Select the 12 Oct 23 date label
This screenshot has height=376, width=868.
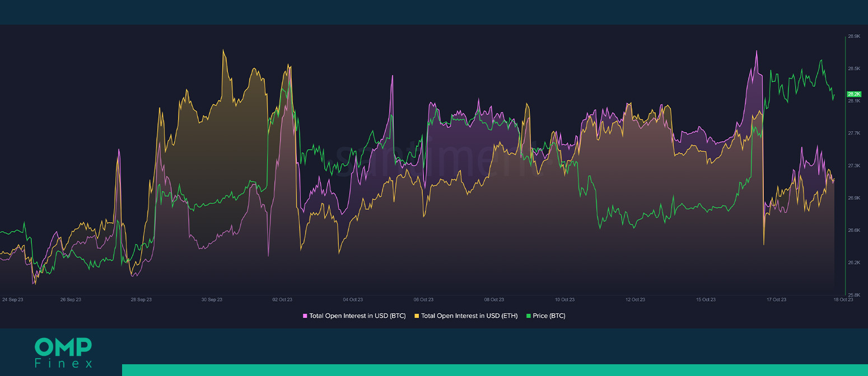tap(635, 300)
